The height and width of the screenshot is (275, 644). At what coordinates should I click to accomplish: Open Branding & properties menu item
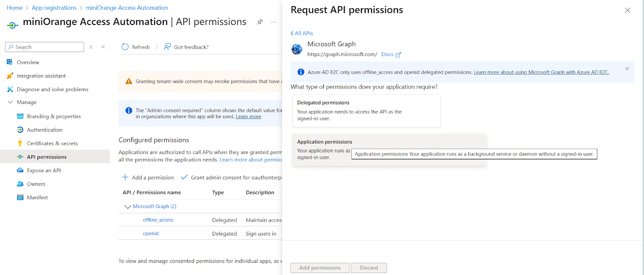tap(55, 116)
